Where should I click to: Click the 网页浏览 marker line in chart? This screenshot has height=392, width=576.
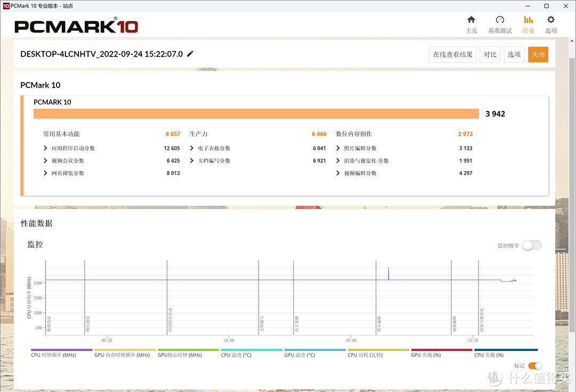[x=84, y=298]
